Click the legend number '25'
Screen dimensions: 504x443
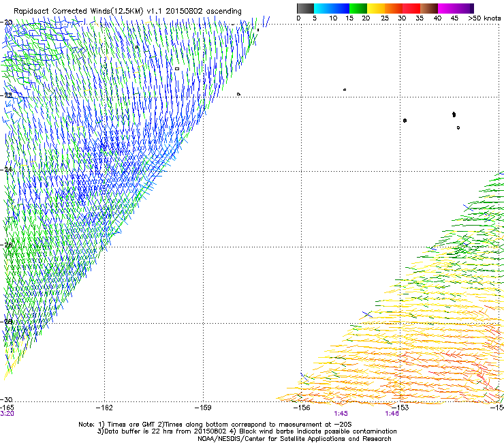[x=385, y=18]
